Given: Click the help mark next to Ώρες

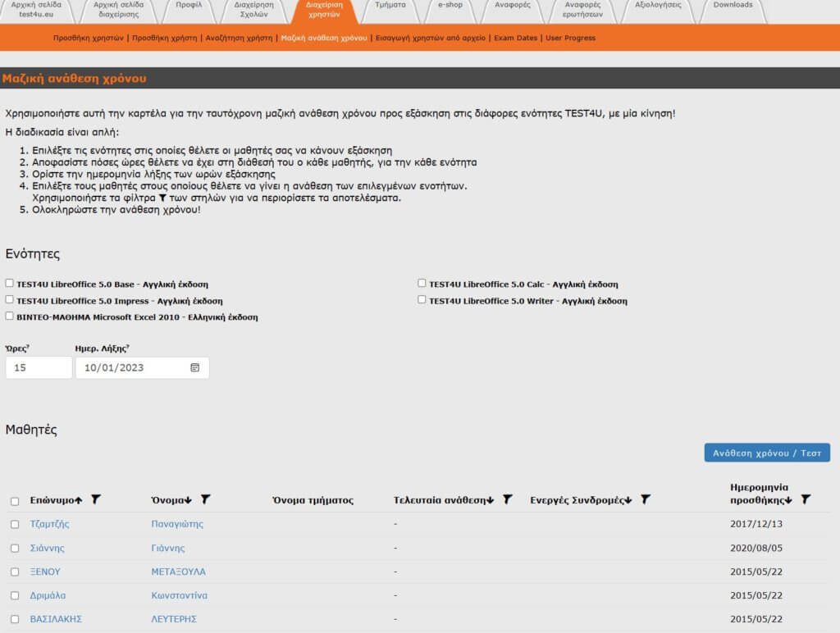Looking at the screenshot, I should [28, 348].
